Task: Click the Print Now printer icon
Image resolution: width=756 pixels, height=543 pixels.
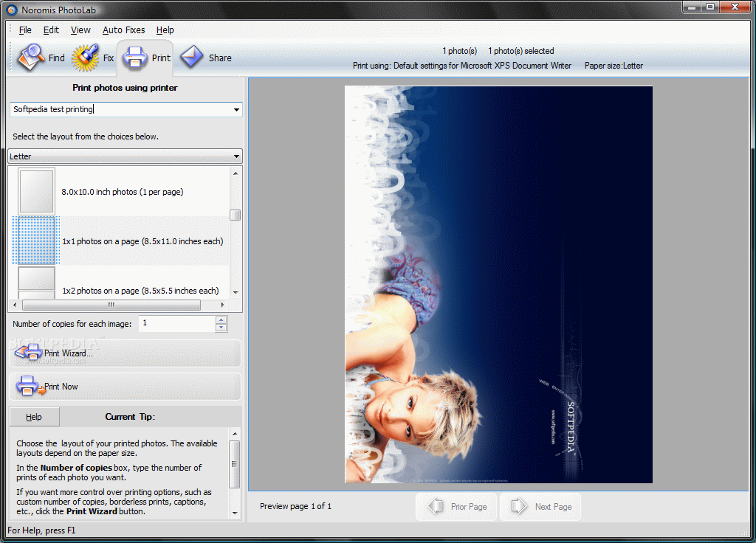Action: tap(30, 386)
